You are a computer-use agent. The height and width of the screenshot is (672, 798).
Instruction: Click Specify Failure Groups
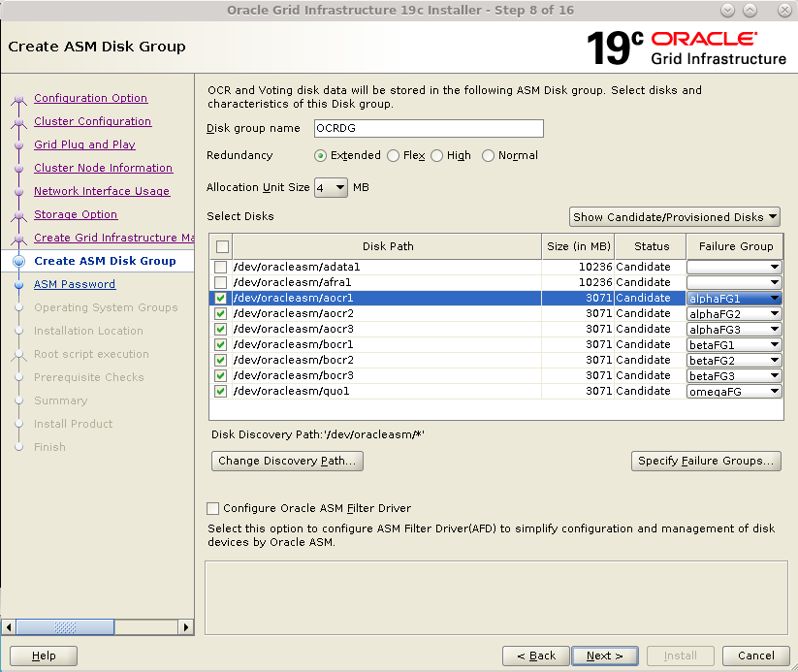tap(706, 461)
